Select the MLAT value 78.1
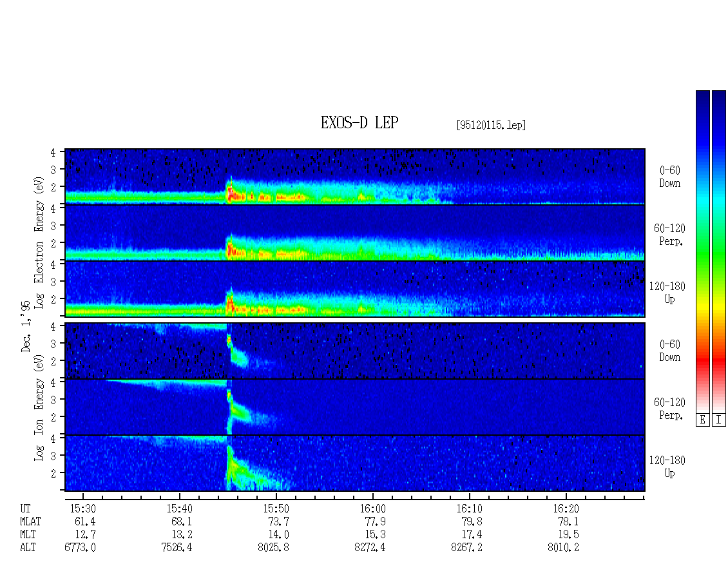 [568, 521]
